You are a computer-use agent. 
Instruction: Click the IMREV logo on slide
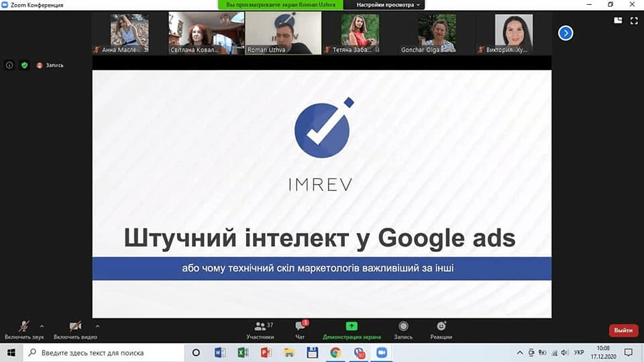323,144
